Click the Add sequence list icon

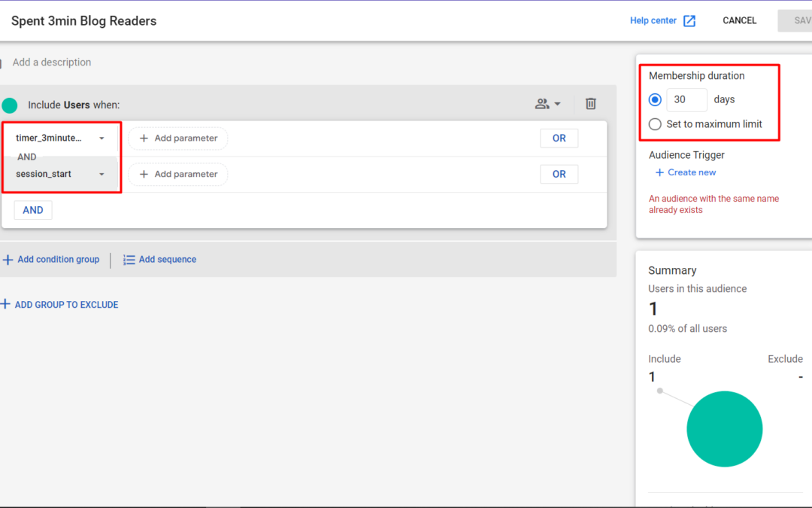pyautogui.click(x=129, y=260)
